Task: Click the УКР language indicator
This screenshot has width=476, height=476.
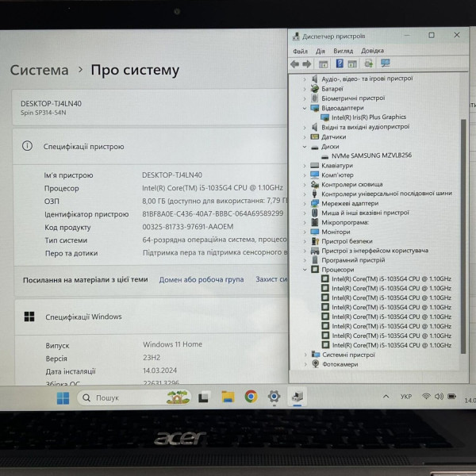Action: pos(406,397)
